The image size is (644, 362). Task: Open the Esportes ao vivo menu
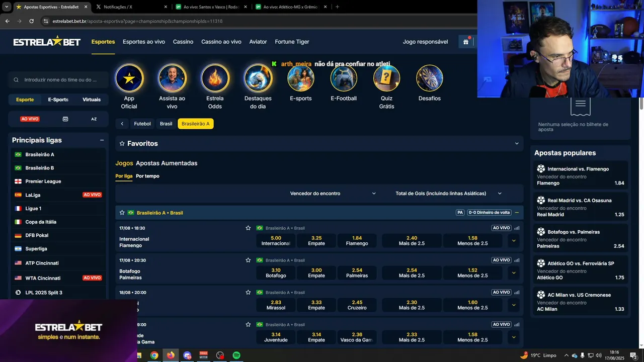click(x=144, y=42)
